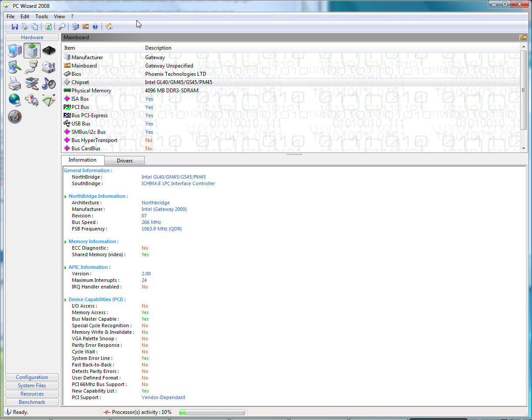Click the computer monitor toolbar icon
Screen dimensions: 532x420
[x=75, y=27]
